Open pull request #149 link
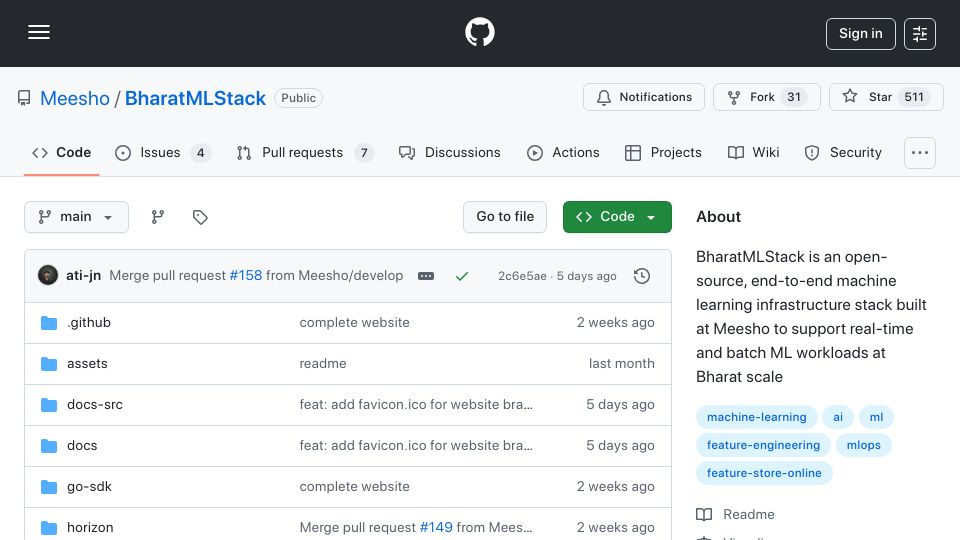Image resolution: width=960 pixels, height=540 pixels. 436,528
